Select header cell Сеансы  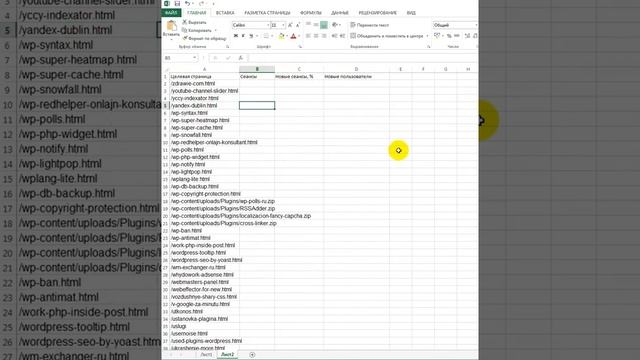click(x=257, y=76)
